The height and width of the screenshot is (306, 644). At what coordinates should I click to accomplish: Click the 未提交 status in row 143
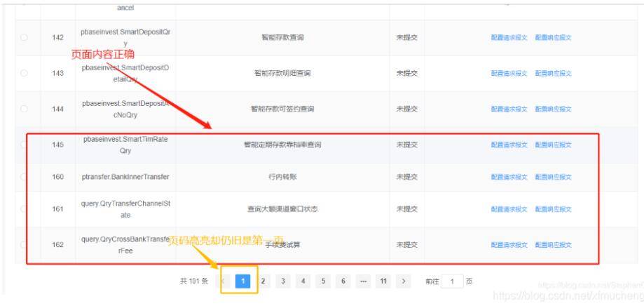[x=407, y=73]
